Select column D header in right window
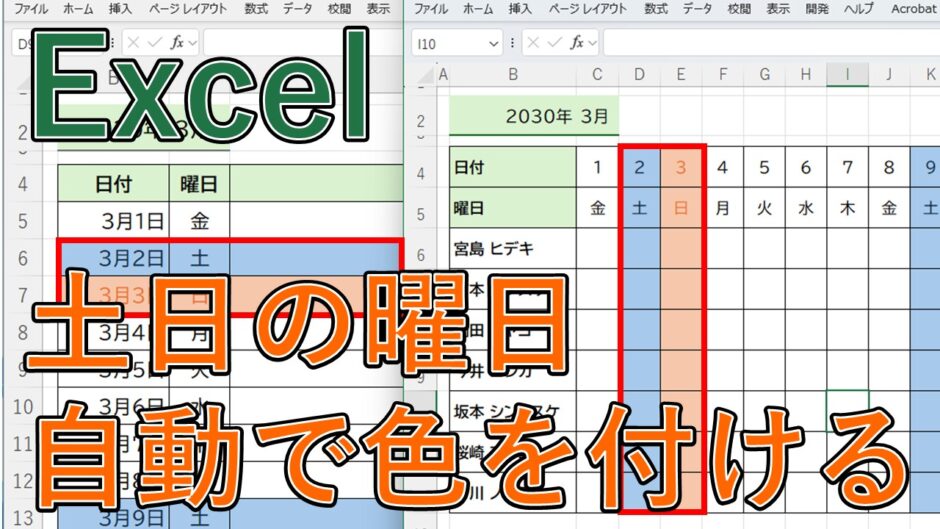Screen dimensions: 940x529 tap(640, 74)
